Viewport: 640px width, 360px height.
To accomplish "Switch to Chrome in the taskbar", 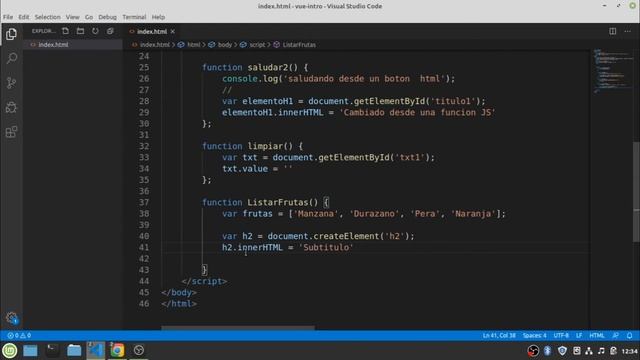I will click(x=117, y=351).
